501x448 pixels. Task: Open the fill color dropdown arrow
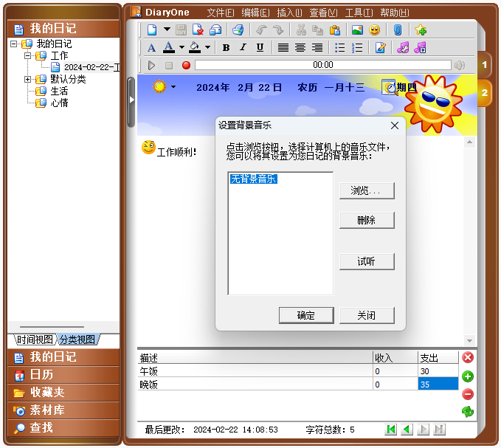click(207, 47)
